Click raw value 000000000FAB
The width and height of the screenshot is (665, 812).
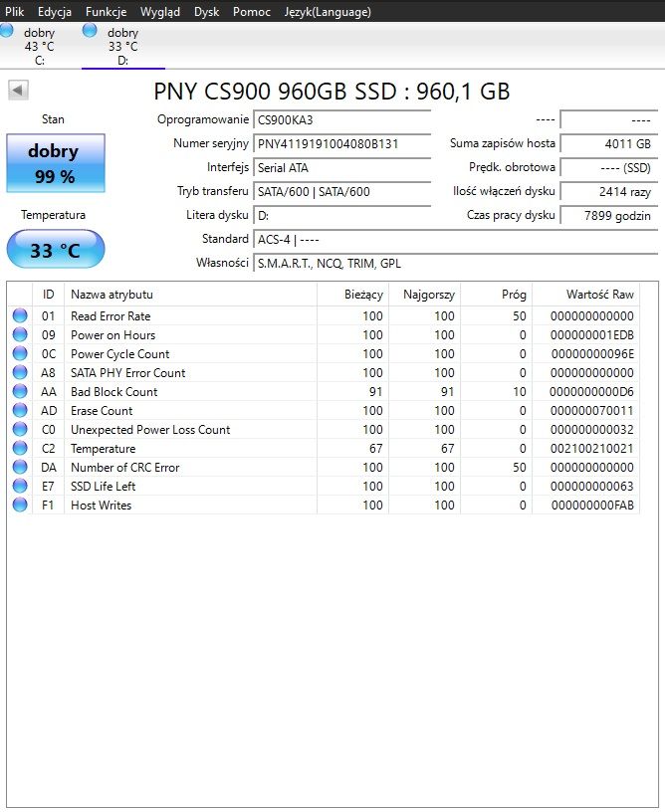tap(592, 505)
